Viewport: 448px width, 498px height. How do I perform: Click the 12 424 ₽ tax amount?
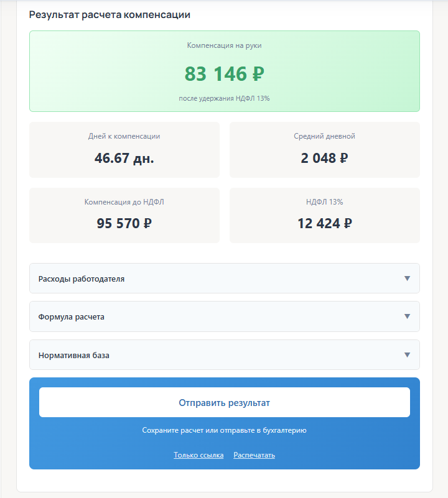coord(324,223)
